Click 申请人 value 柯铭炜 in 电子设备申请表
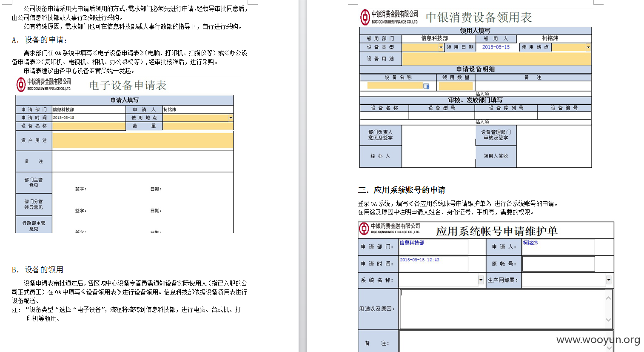 [x=170, y=109]
